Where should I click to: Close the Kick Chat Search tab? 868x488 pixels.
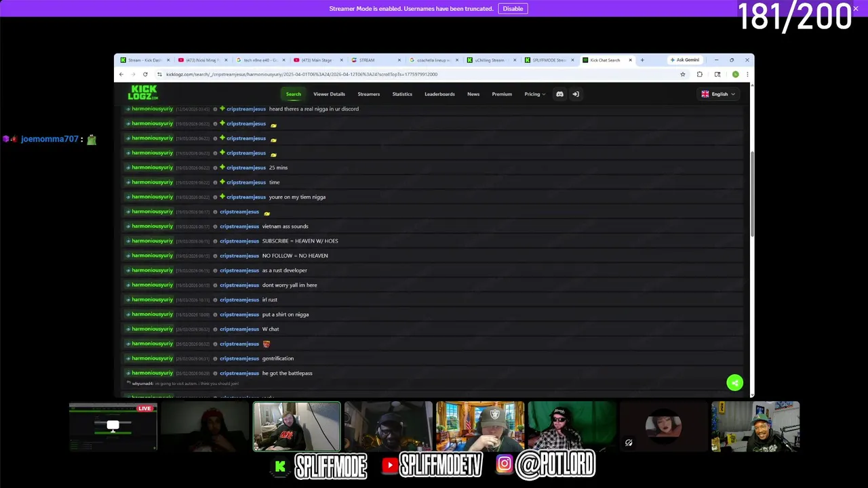coord(630,60)
